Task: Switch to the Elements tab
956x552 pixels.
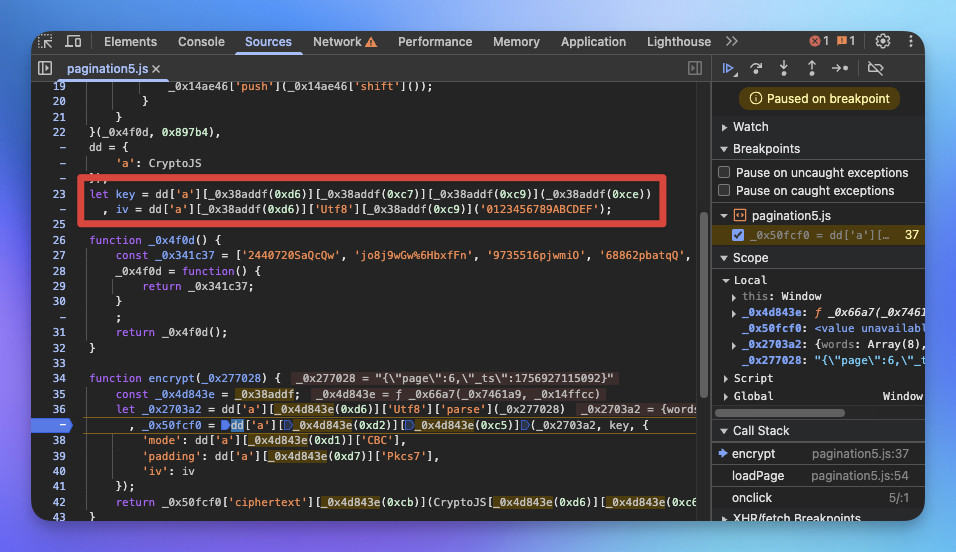Action: pyautogui.click(x=130, y=41)
